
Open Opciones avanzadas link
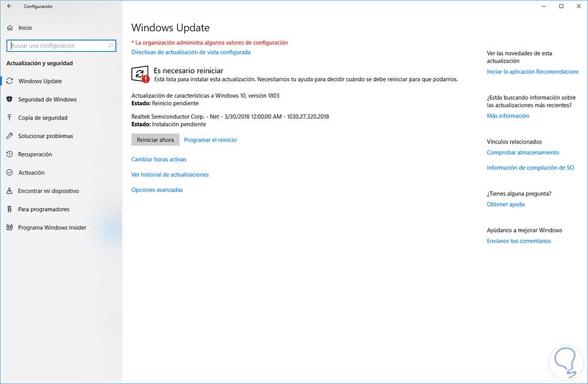(x=157, y=190)
